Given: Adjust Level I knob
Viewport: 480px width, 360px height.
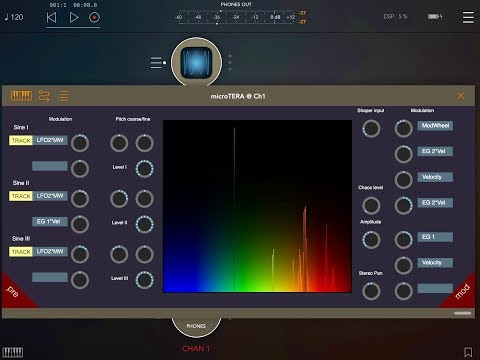Looking at the screenshot, I should pyautogui.click(x=144, y=169).
